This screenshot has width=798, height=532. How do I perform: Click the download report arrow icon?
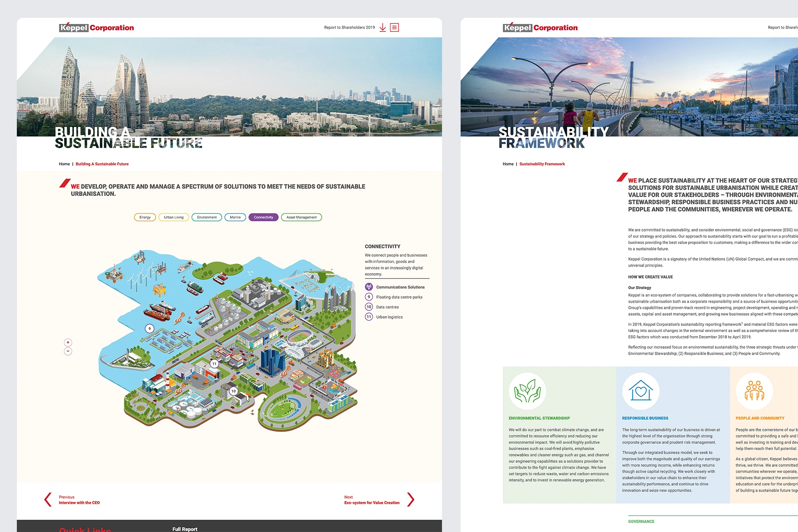pyautogui.click(x=383, y=27)
